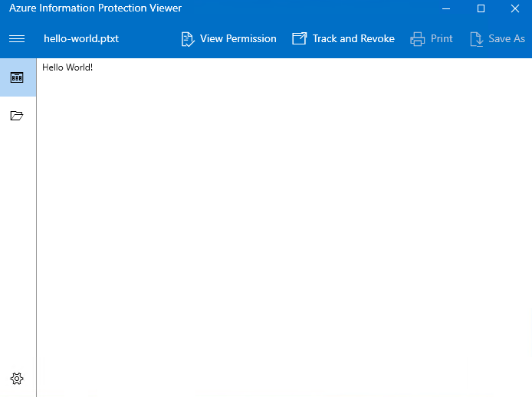Choose the Save As text label
Image resolution: width=532 pixels, height=397 pixels.
coord(507,38)
